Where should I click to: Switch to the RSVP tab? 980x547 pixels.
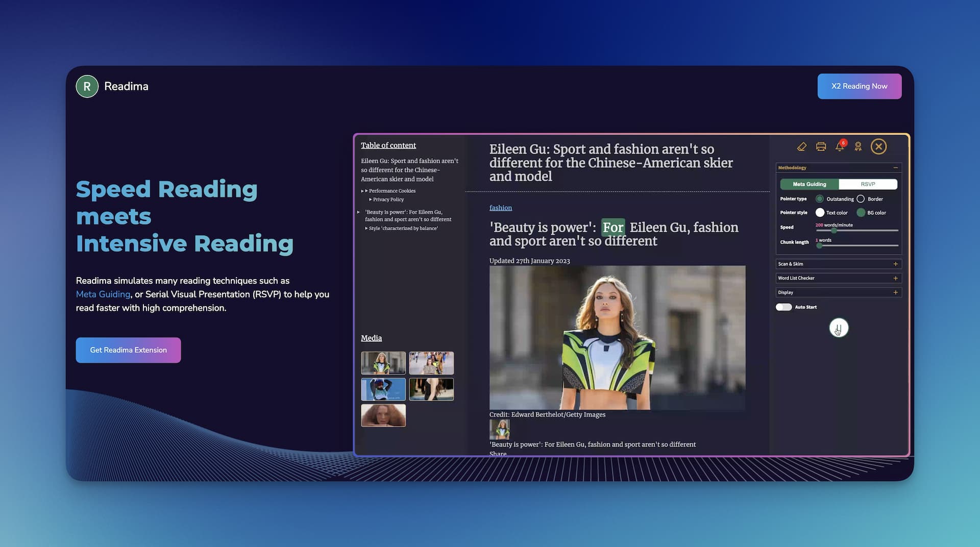coord(868,184)
